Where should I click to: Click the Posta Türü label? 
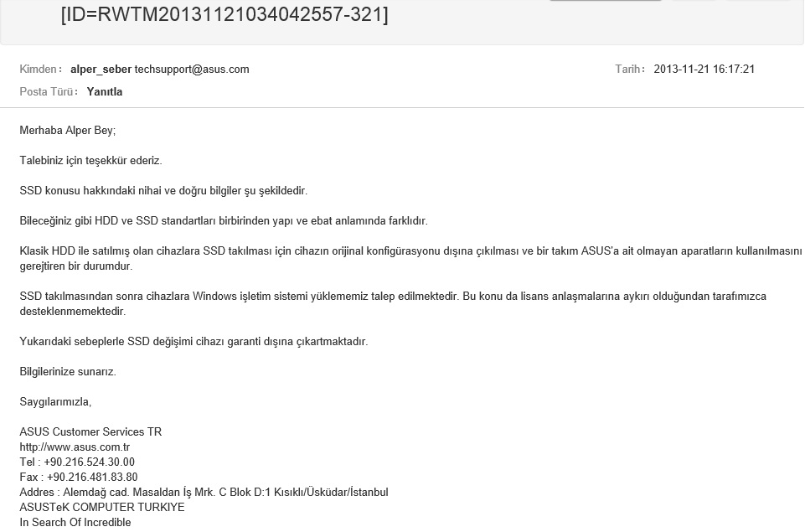click(x=49, y=92)
